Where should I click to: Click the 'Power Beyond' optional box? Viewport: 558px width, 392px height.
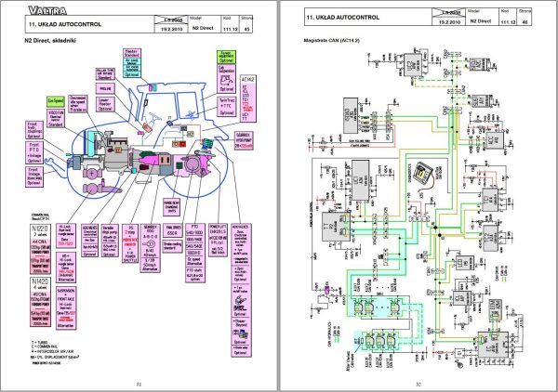click(241, 332)
